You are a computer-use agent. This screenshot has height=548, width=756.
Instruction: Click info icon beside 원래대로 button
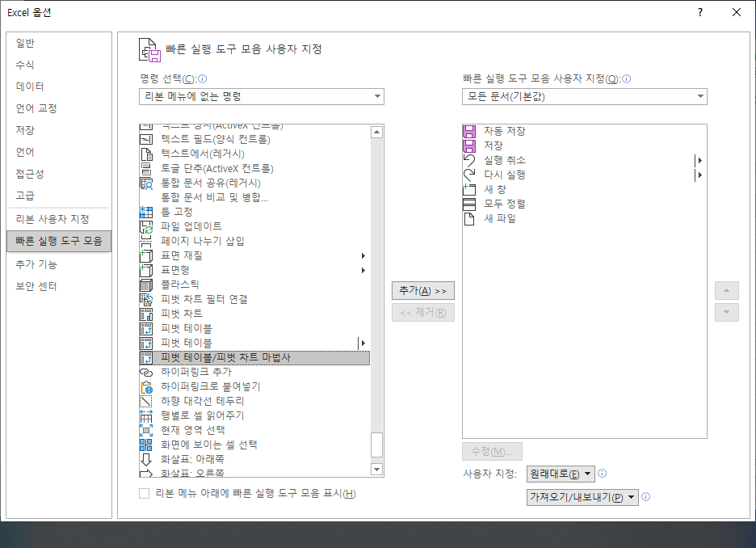pyautogui.click(x=603, y=473)
